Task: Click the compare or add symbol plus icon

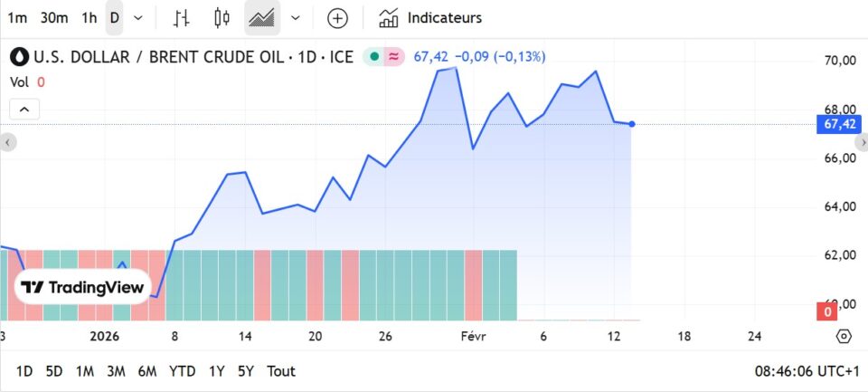Action: 337,18
